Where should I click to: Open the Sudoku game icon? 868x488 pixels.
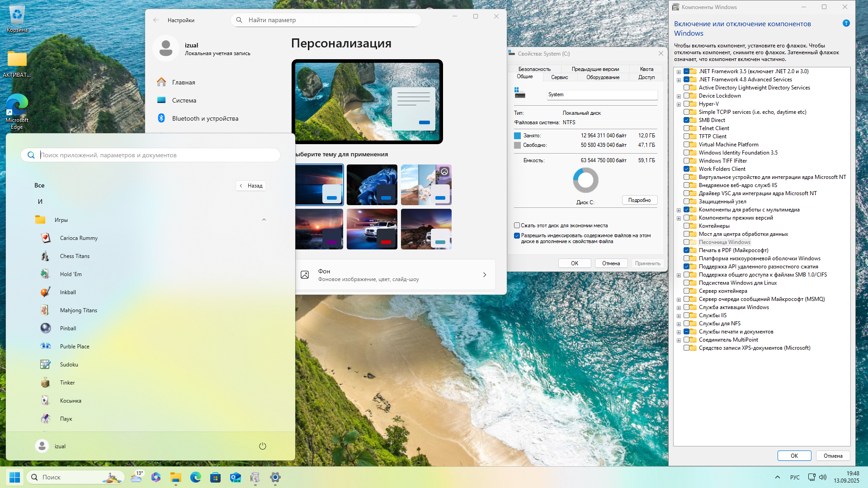(45, 365)
